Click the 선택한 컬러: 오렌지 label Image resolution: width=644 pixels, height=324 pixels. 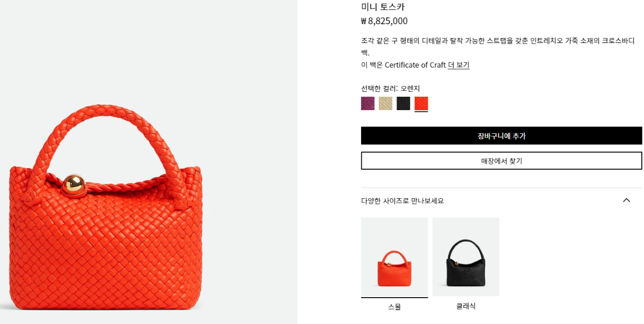[x=390, y=89]
